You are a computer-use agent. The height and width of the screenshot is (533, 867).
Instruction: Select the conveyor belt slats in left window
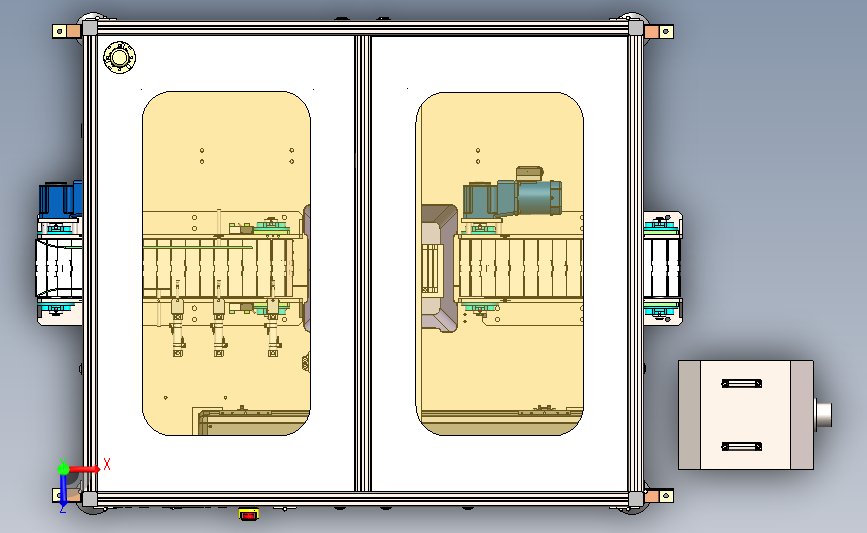(x=217, y=268)
